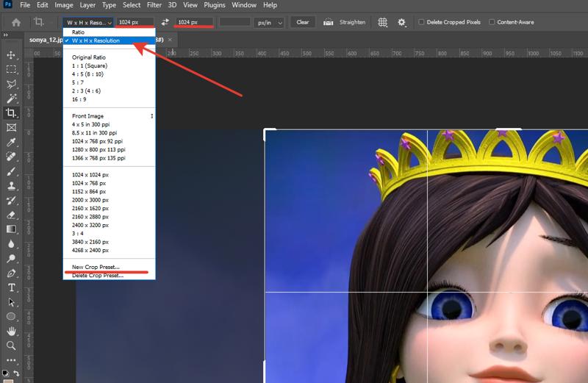Image resolution: width=588 pixels, height=383 pixels.
Task: Click the Straighten label button
Action: [352, 22]
